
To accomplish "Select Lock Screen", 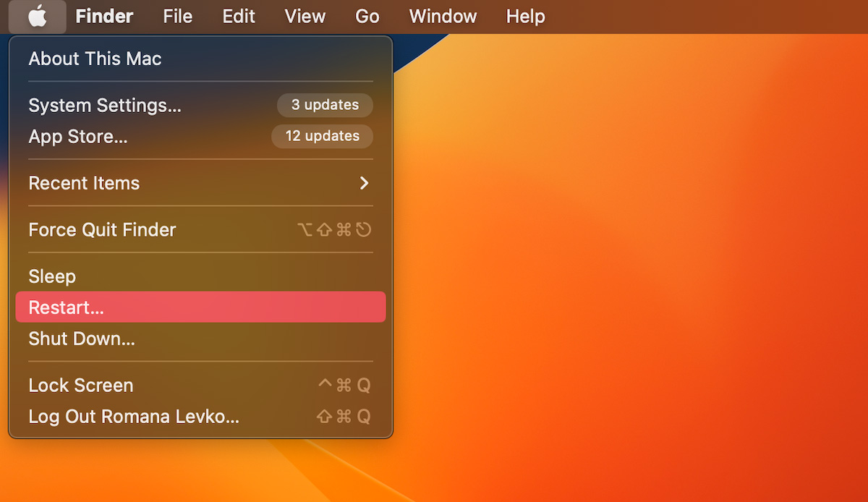I will 200,386.
